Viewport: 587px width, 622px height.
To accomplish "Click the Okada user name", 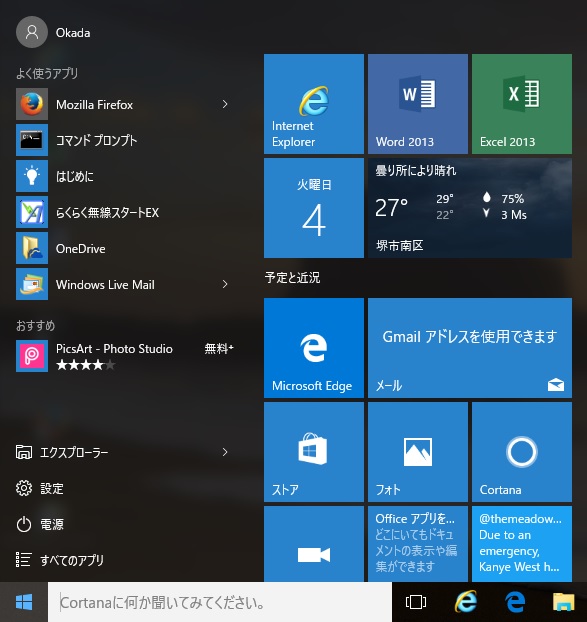I will [x=73, y=33].
